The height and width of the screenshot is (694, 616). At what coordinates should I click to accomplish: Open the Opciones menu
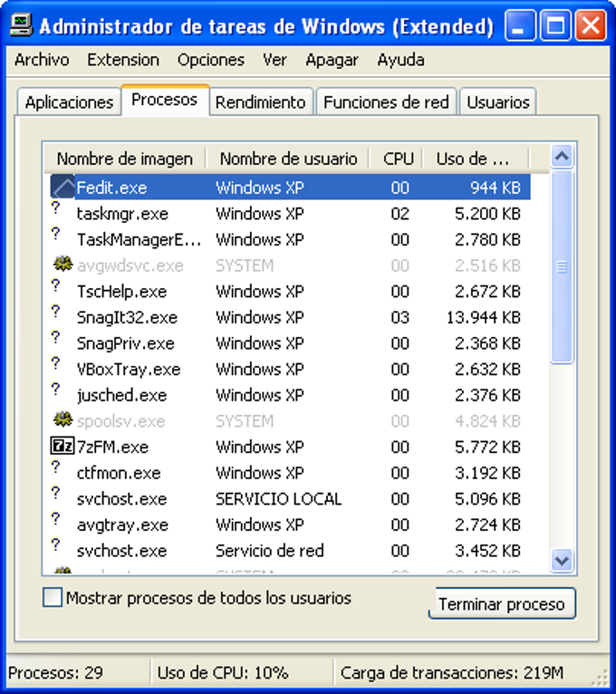211,59
